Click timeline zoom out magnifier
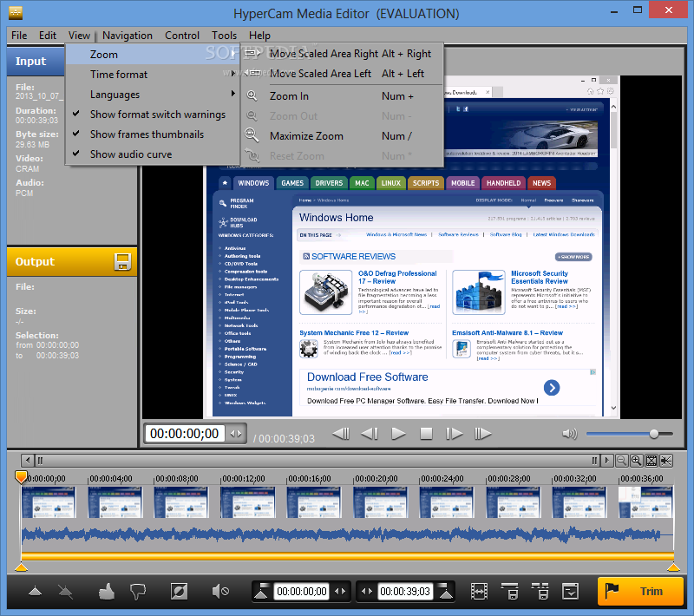The width and height of the screenshot is (694, 616). tap(621, 461)
